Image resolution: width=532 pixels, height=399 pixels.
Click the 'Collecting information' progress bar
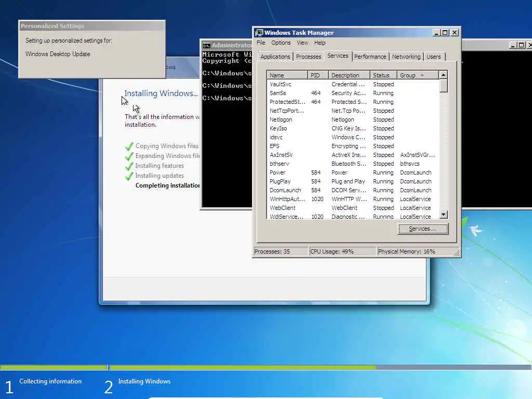[x=54, y=367]
